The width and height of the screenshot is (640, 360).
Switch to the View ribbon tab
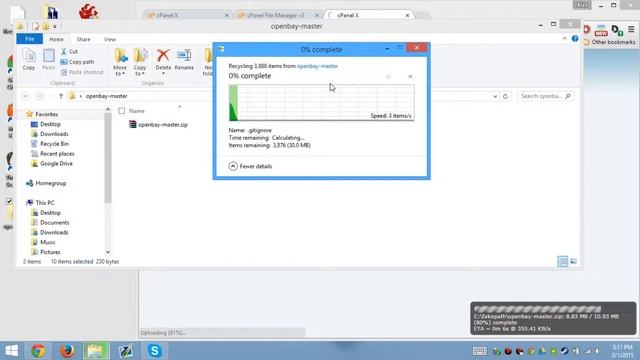(109, 39)
